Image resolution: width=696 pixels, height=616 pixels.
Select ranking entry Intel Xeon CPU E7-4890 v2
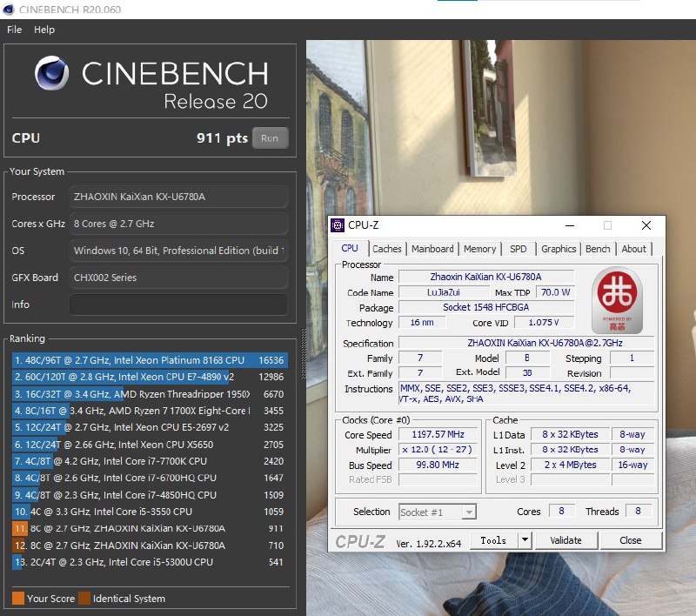click(150, 377)
